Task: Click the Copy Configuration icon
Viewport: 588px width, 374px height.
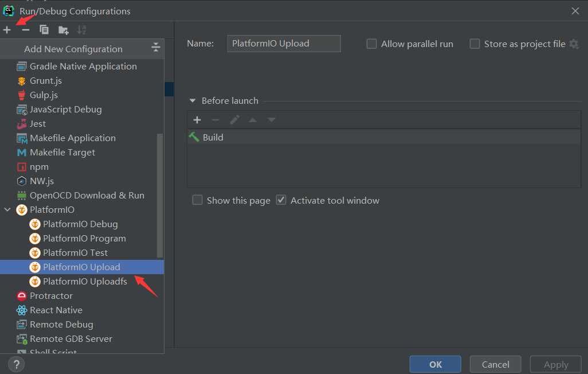Action: (x=44, y=30)
